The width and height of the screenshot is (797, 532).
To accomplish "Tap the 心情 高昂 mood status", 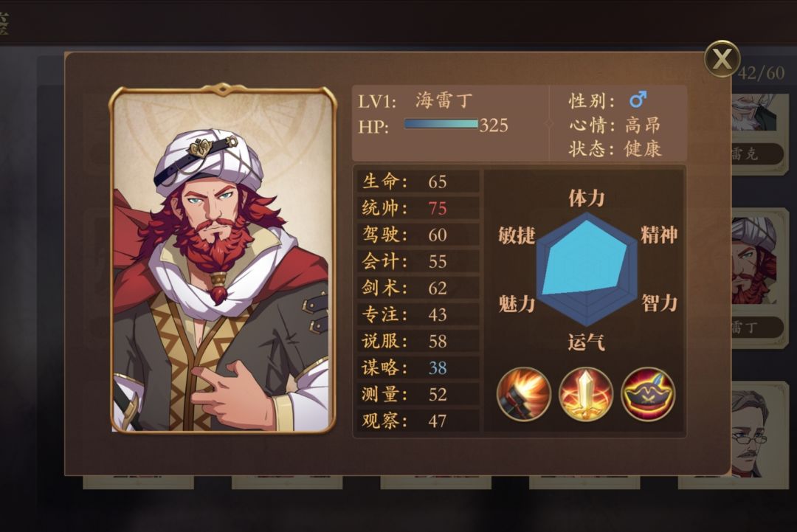I will tap(614, 125).
